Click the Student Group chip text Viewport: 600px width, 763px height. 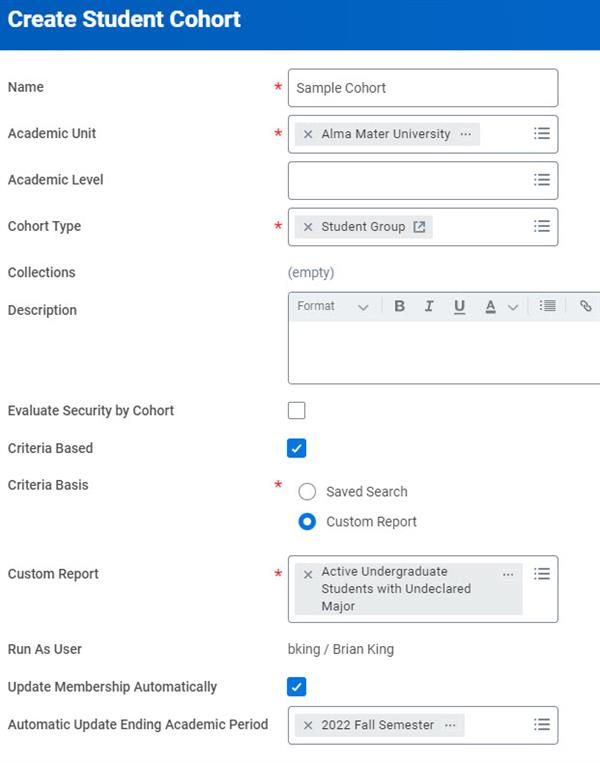[363, 227]
